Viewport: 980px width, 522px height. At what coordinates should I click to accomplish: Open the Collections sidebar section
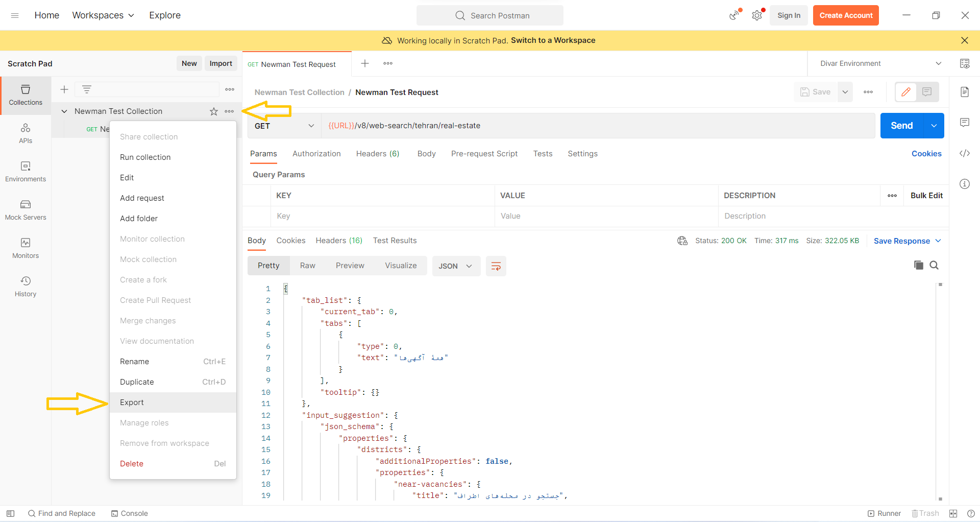coord(26,96)
